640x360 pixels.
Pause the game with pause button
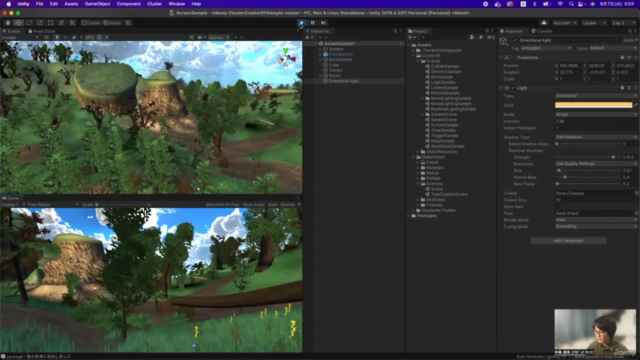tap(312, 23)
